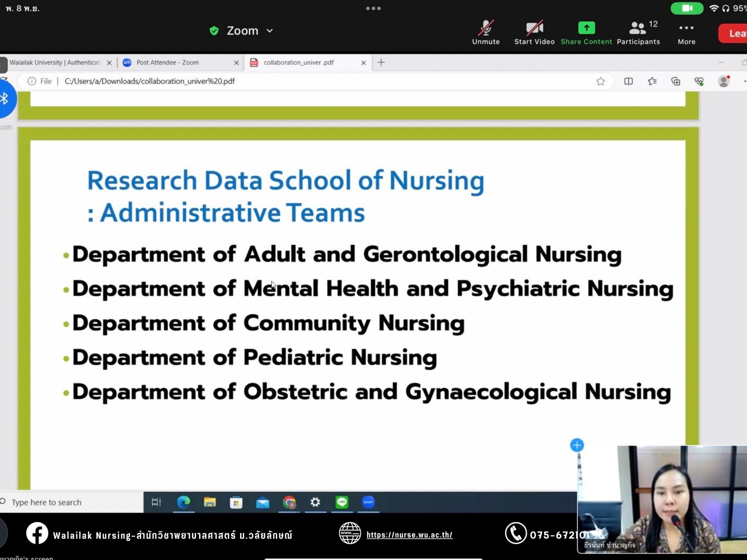Toggle the split screen icon
747x560 pixels.
628,81
